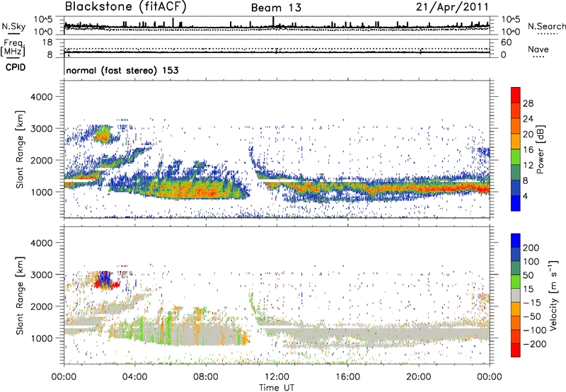Select the "N.Search" legend label
Screen dimensions: 566x392
[x=546, y=26]
